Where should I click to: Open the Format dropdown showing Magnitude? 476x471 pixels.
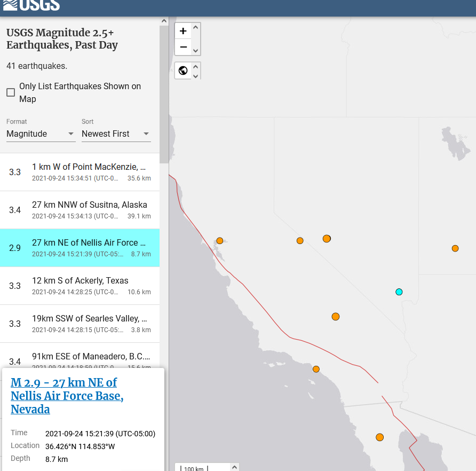tap(41, 134)
